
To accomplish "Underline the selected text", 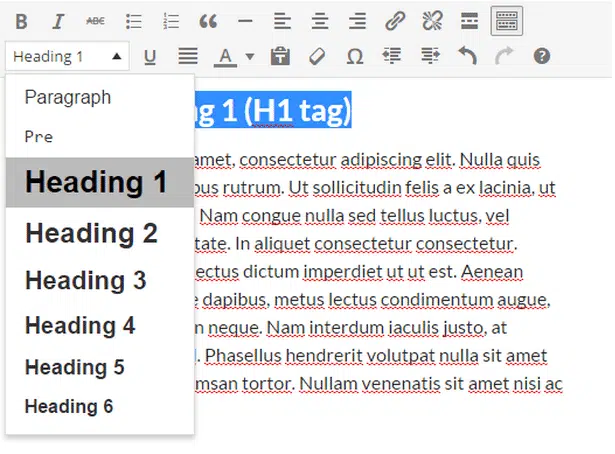I will coord(150,57).
